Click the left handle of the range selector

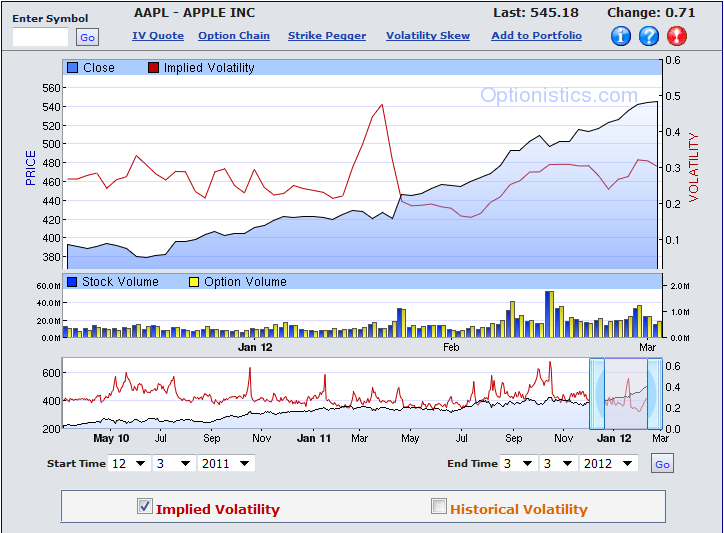pyautogui.click(x=597, y=394)
